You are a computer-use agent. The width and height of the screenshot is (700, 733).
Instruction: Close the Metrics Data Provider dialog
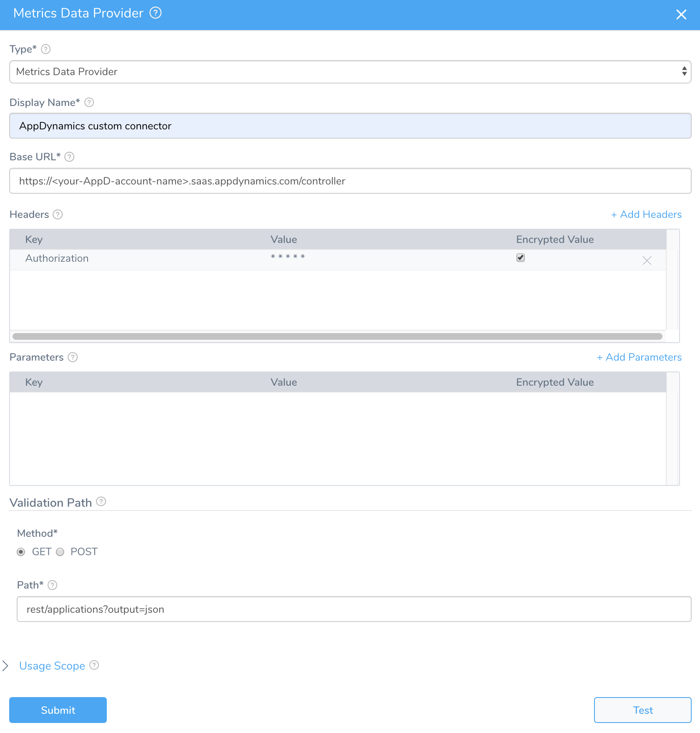pyautogui.click(x=681, y=15)
